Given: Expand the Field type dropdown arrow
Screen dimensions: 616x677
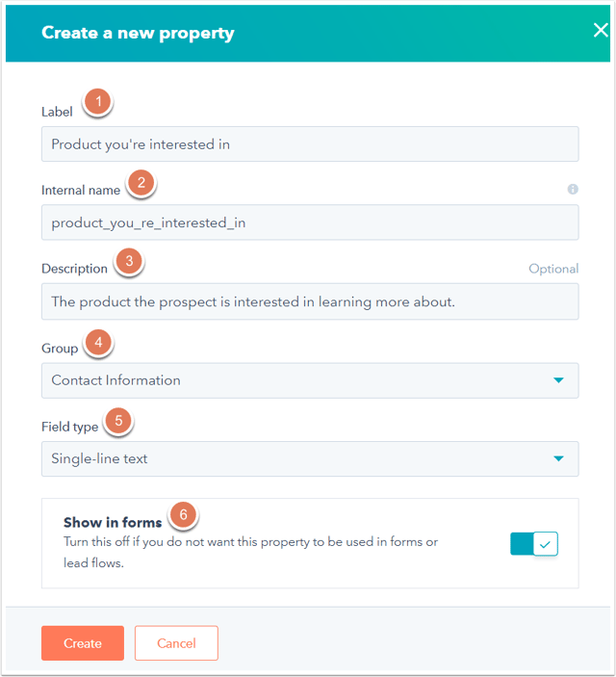Looking at the screenshot, I should (558, 458).
